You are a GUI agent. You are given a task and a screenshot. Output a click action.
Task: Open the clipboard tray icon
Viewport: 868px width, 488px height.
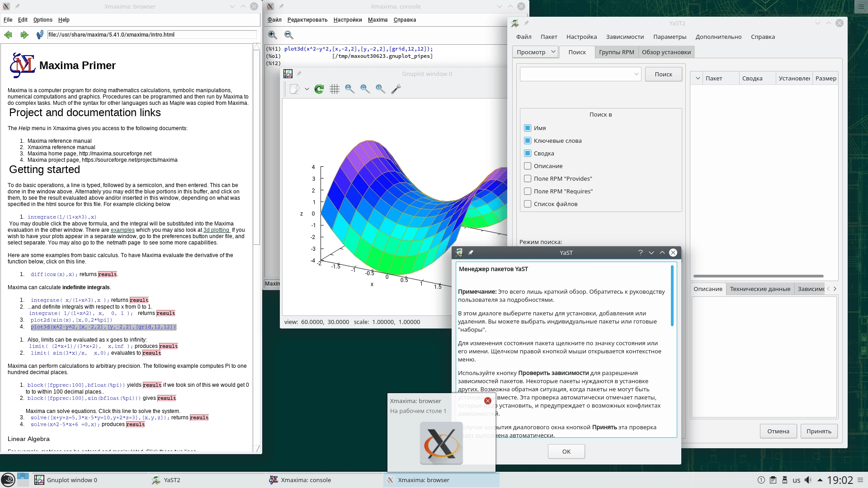pos(773,480)
